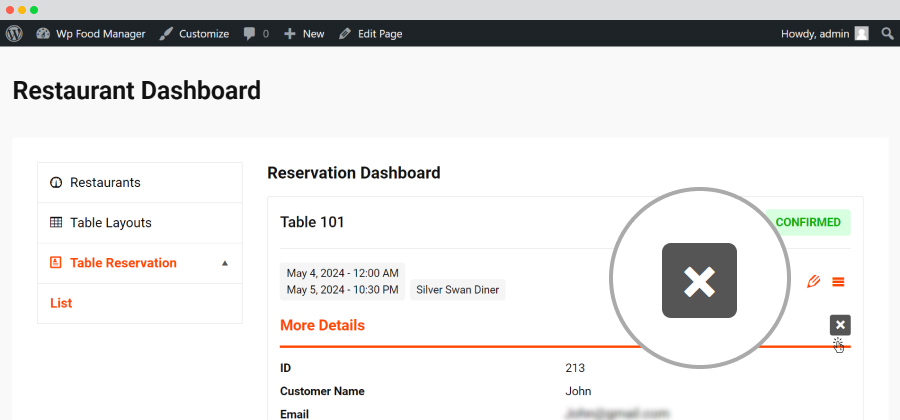This screenshot has width=900, height=420.
Task: Click the yellow macOS minimize button
Action: pyautogui.click(x=22, y=10)
